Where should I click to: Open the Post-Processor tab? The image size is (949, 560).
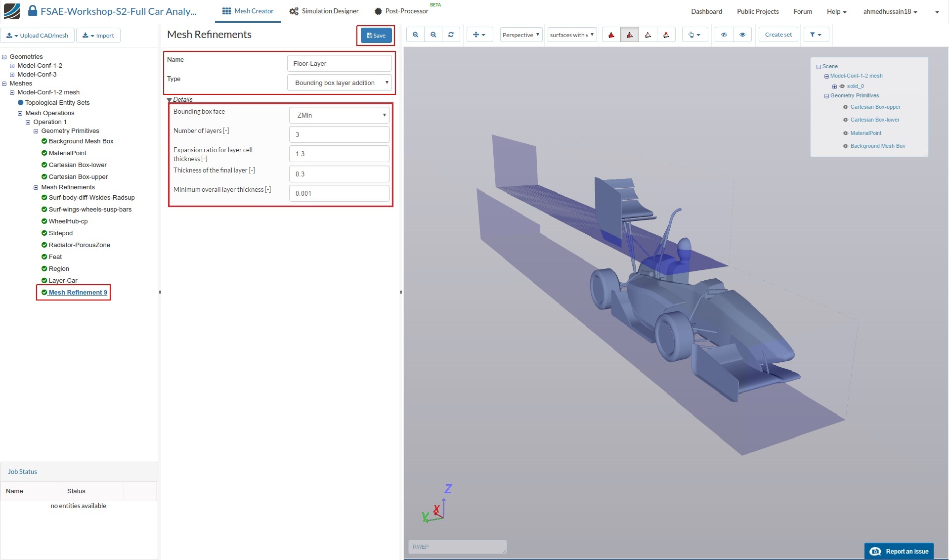(x=401, y=11)
